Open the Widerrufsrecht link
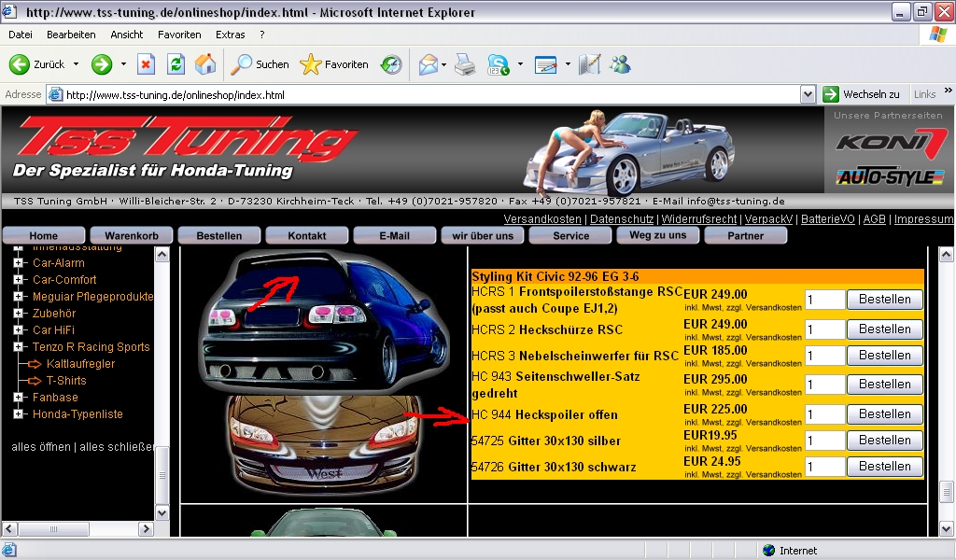956x560 pixels. tap(698, 218)
